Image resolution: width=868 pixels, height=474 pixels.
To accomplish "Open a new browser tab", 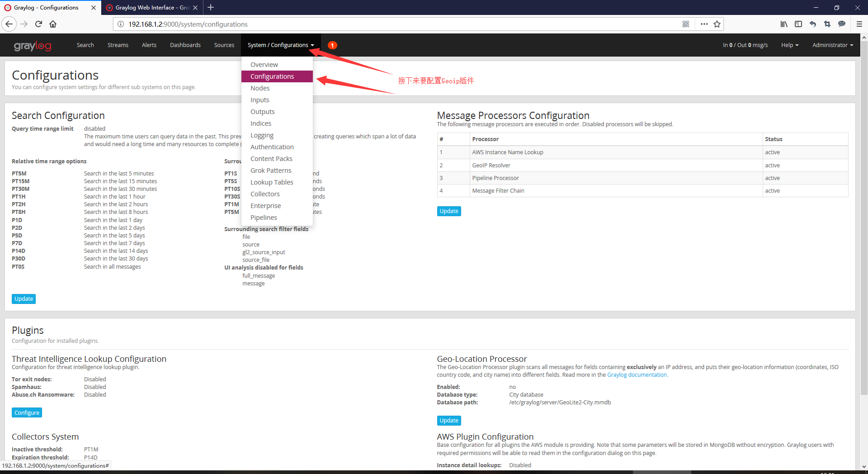I will [x=211, y=7].
